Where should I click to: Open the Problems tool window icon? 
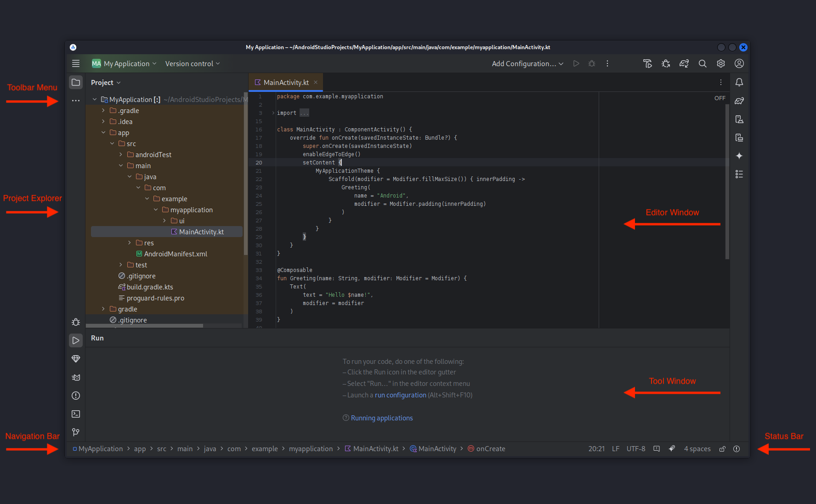76,396
